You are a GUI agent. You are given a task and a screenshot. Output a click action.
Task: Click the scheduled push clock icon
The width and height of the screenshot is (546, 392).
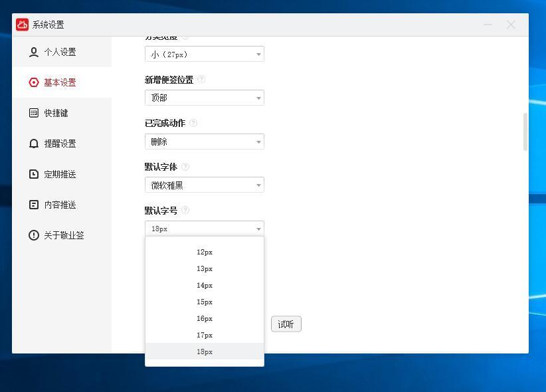pyautogui.click(x=34, y=174)
